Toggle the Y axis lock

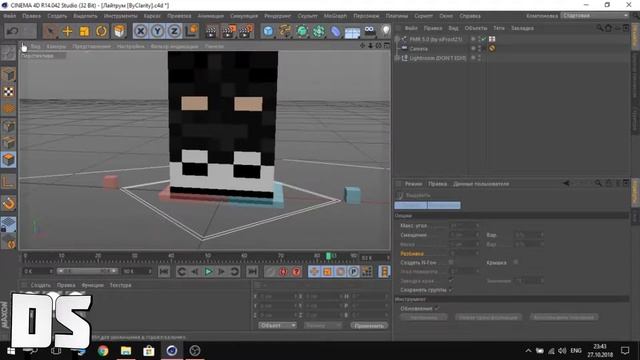click(158, 31)
